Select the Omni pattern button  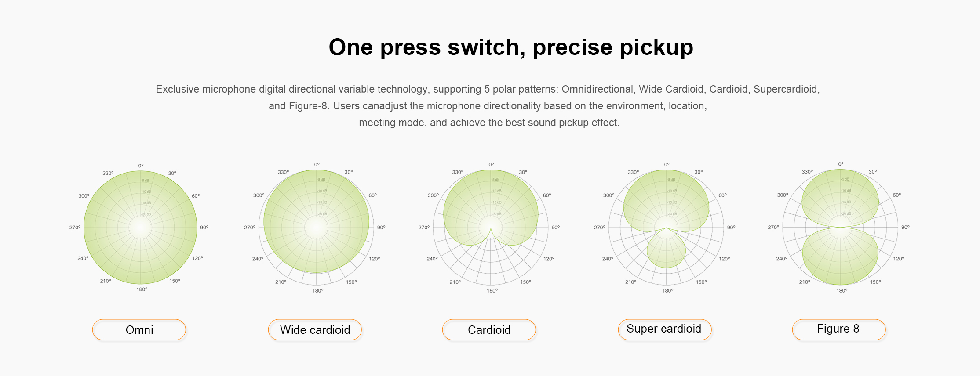[139, 329]
